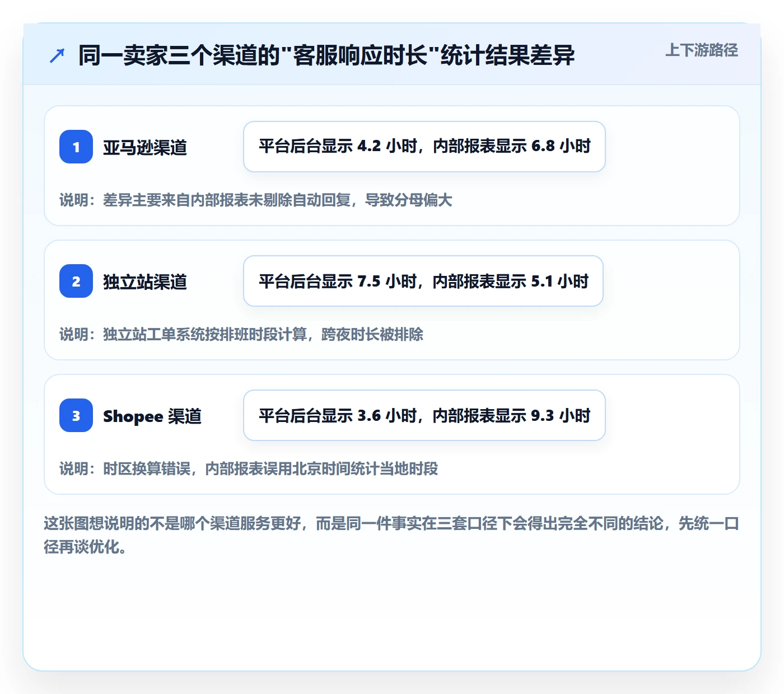The width and height of the screenshot is (784, 694).
Task: Click the box showing 3.6 小时 and 9.3 小时
Action: pyautogui.click(x=424, y=415)
